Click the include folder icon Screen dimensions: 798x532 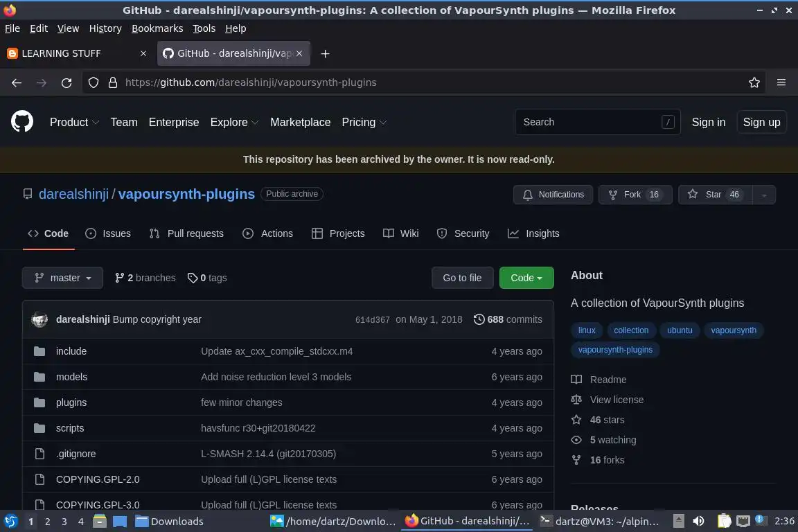coord(39,351)
